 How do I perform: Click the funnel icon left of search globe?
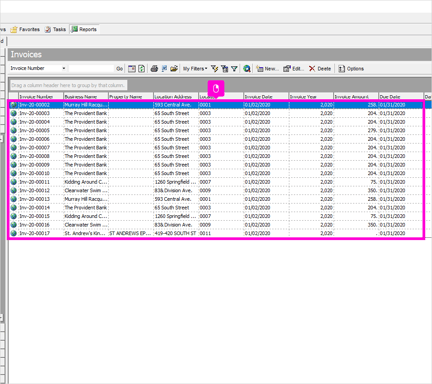[234, 69]
